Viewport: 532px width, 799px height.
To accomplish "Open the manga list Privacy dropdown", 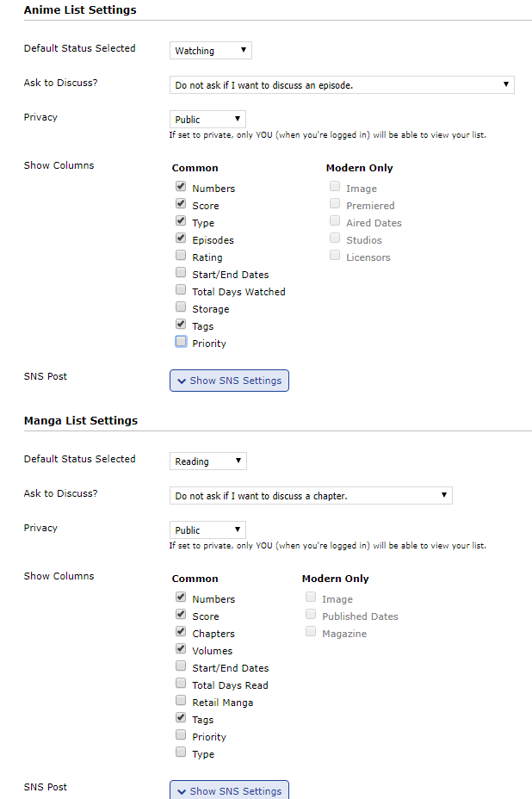I will click(x=207, y=530).
